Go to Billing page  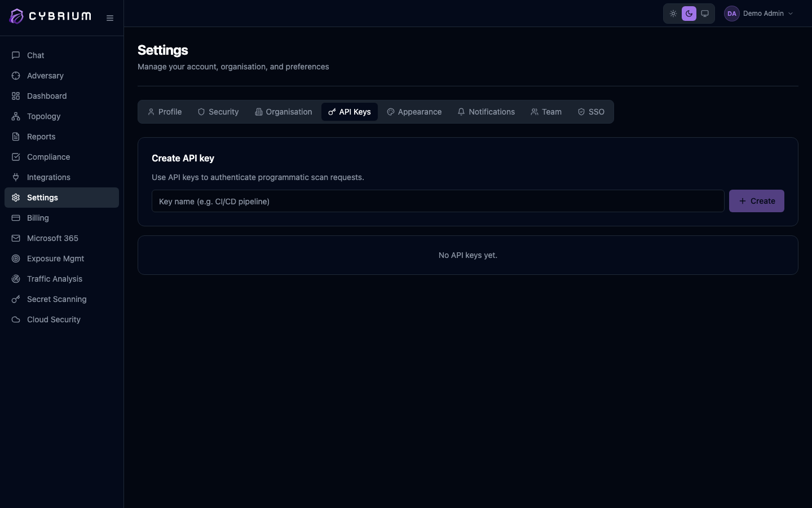tap(61, 218)
